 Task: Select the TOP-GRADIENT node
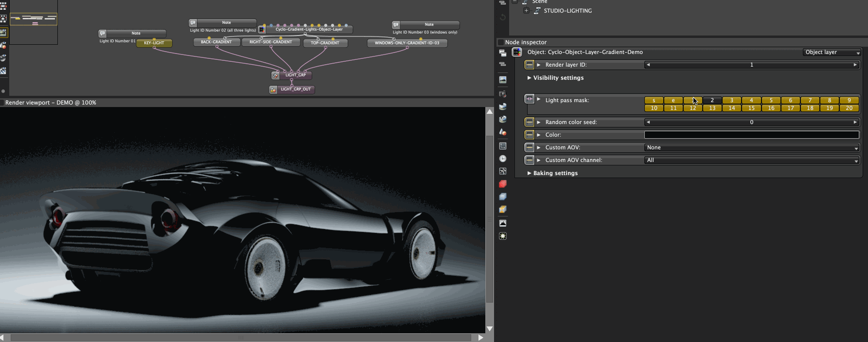coord(325,43)
